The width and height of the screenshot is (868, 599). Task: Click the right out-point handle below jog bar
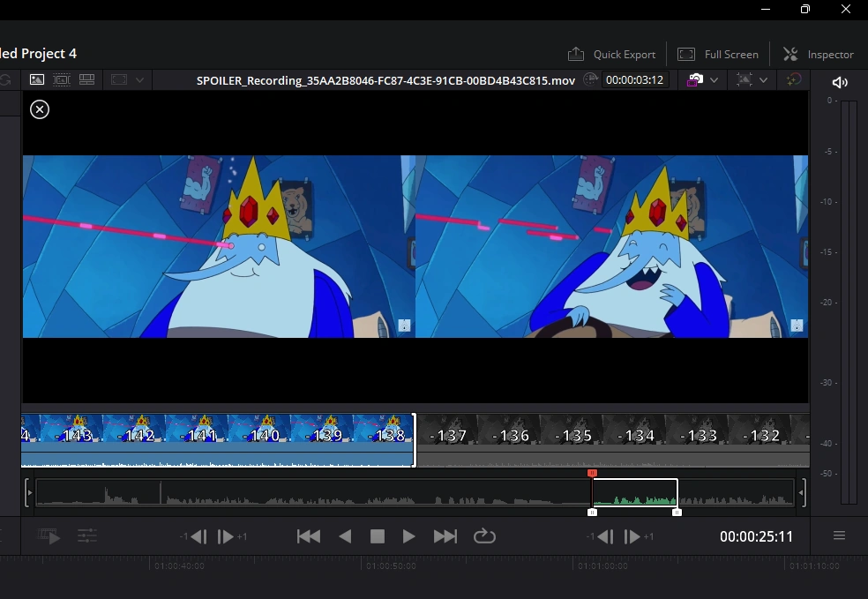click(x=677, y=513)
